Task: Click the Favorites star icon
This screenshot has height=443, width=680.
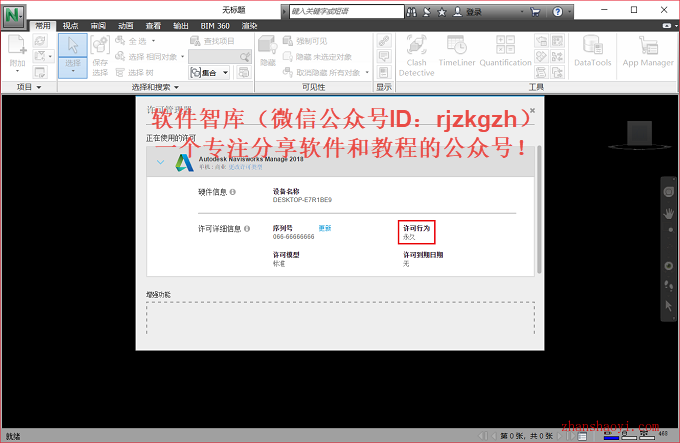Action: [x=442, y=12]
